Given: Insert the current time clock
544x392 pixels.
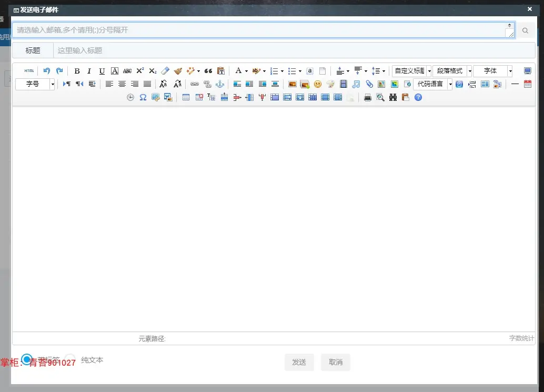Looking at the screenshot, I should (130, 97).
